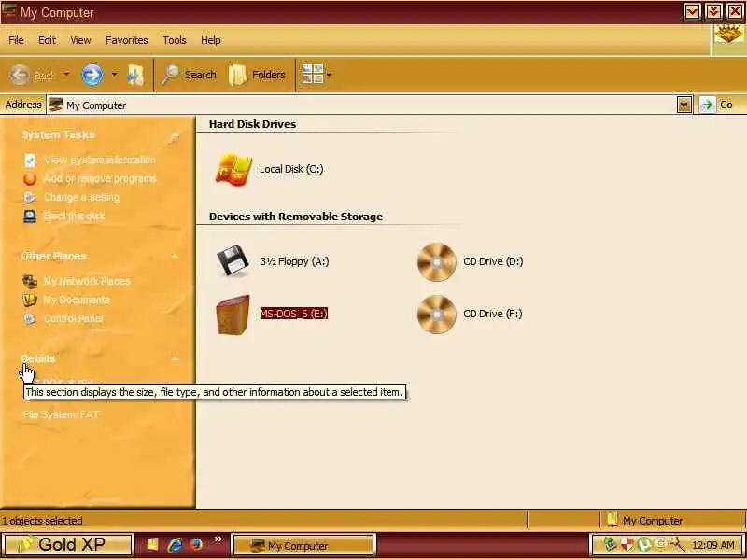Click the Forward arrow button
This screenshot has width=747, height=560.
[92, 75]
